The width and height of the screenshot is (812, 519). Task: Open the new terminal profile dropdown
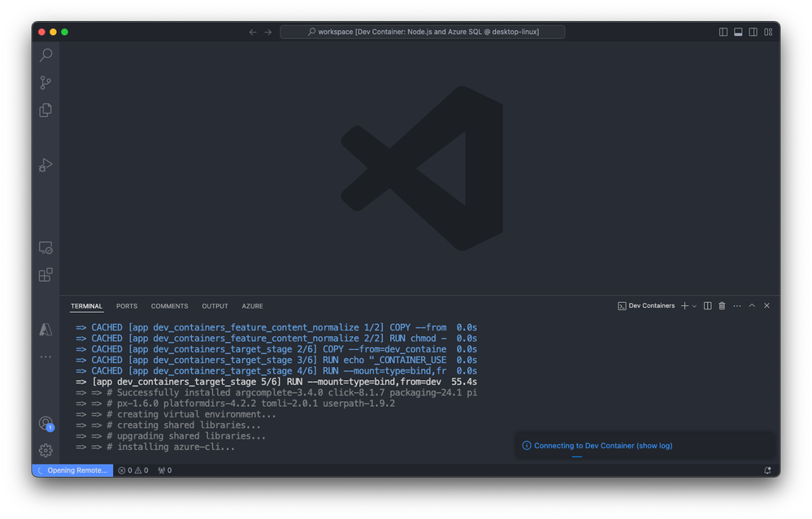tap(694, 306)
